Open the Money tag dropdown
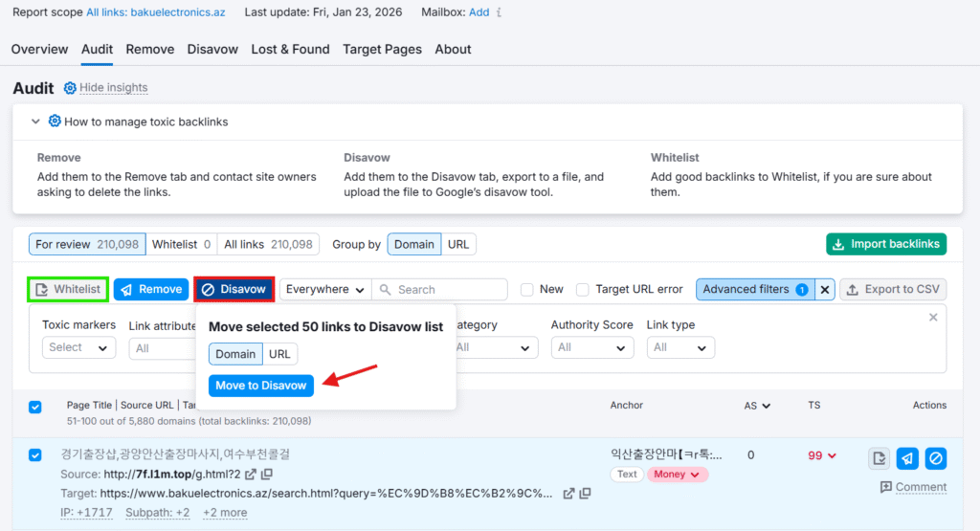 click(677, 475)
